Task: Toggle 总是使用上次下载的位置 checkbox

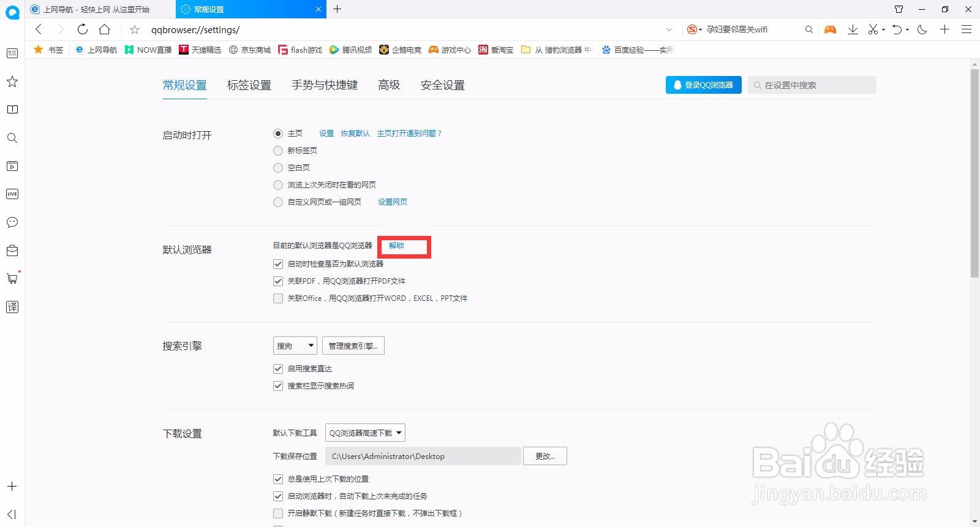Action: click(278, 479)
